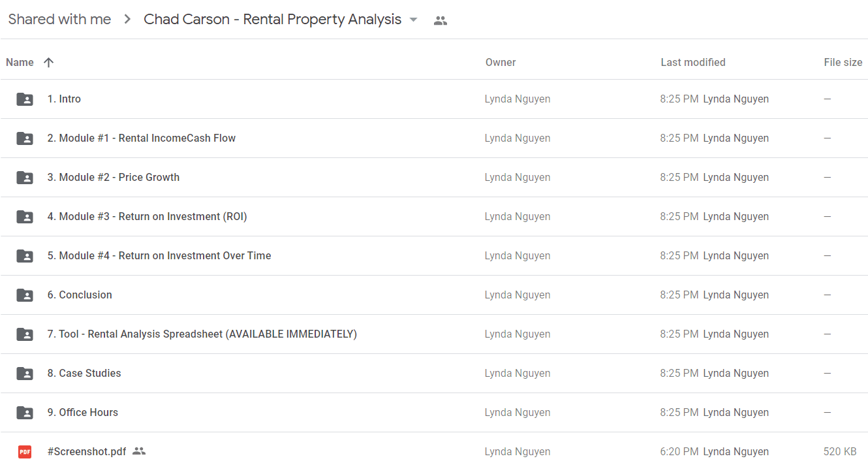
Task: Toggle the Name sort direction arrow
Action: (48, 63)
